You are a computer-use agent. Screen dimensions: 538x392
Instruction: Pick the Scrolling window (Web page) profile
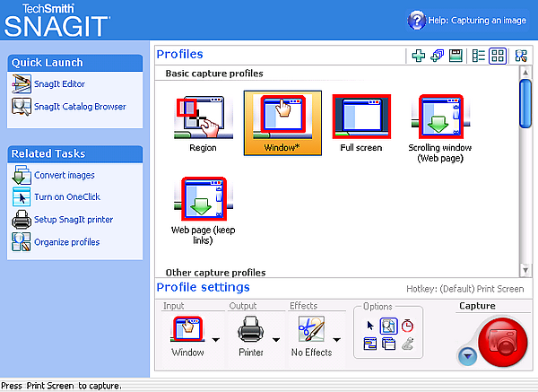click(440, 128)
